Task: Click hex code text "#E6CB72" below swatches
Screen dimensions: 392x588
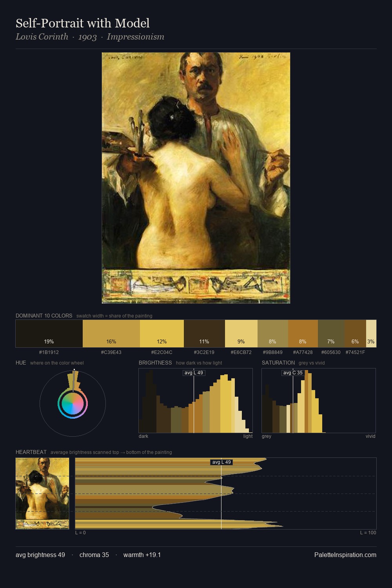Action: [241, 352]
